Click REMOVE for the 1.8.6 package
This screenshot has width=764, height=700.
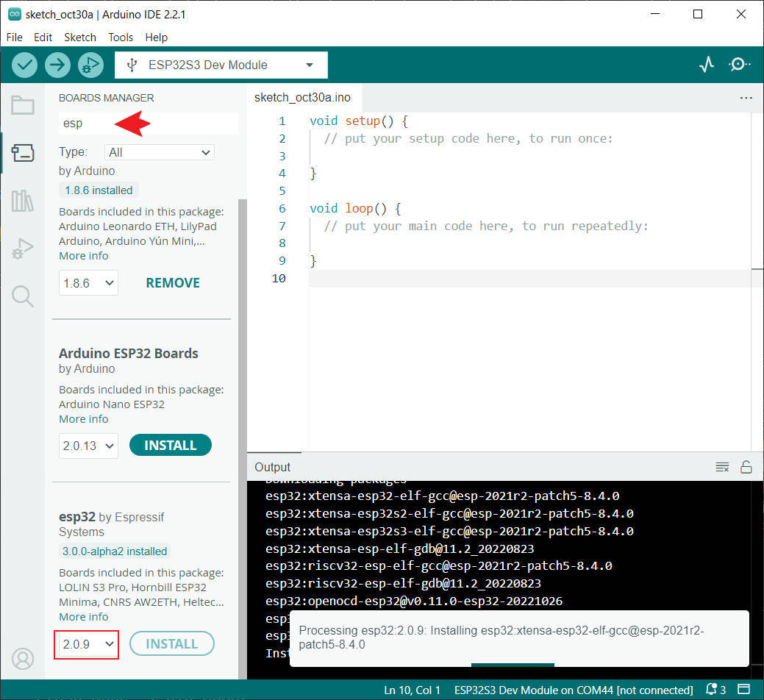tap(173, 283)
